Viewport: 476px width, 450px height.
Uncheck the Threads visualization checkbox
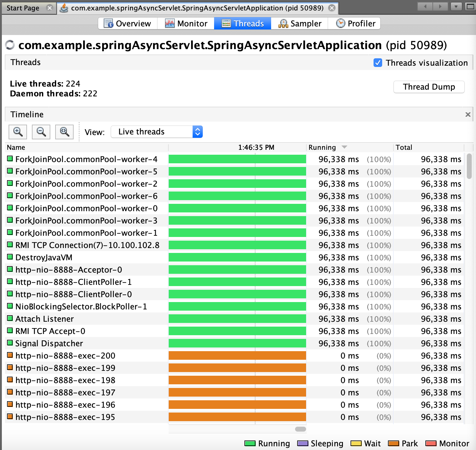click(x=378, y=63)
